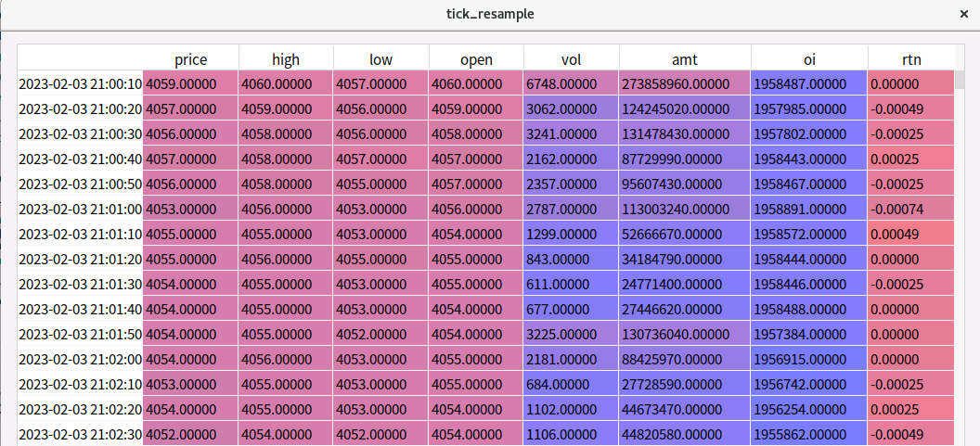
Task: Select row header 2023-02-03 21:02:00
Action: tap(80, 359)
